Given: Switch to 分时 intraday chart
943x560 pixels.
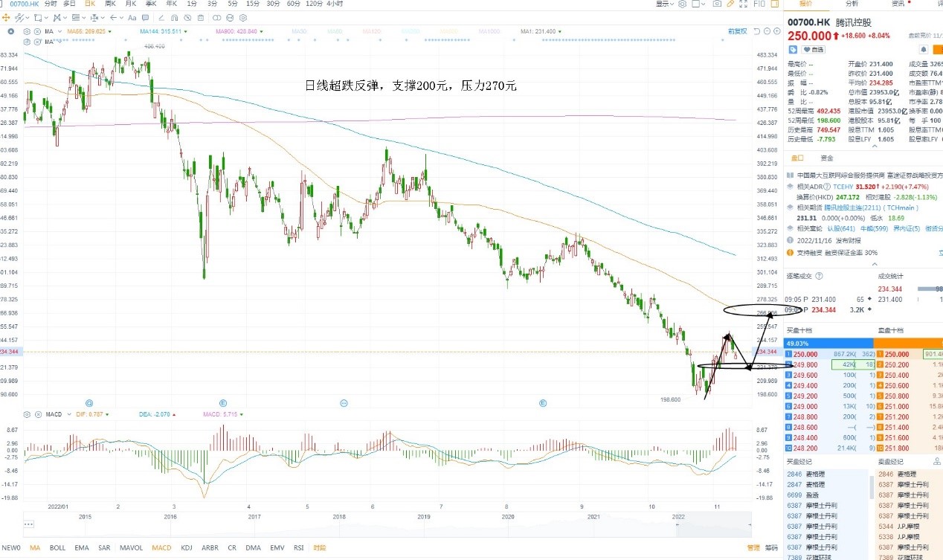Looking at the screenshot, I should pos(50,4).
